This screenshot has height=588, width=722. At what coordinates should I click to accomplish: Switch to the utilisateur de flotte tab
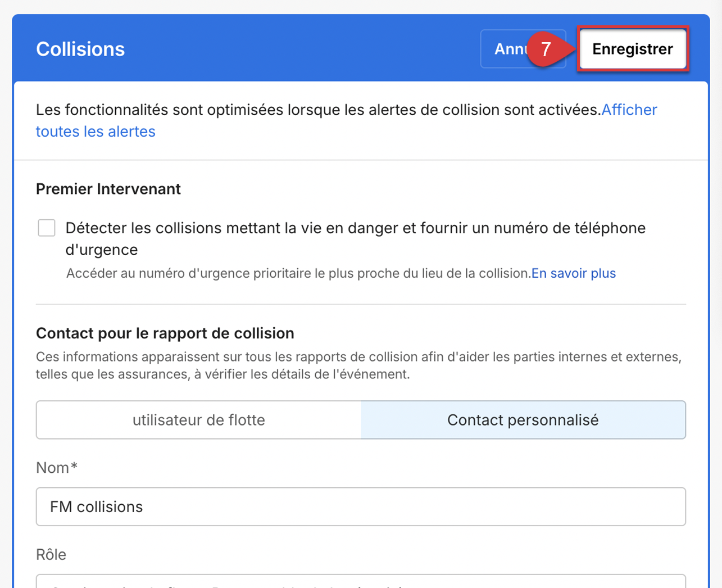tap(199, 420)
